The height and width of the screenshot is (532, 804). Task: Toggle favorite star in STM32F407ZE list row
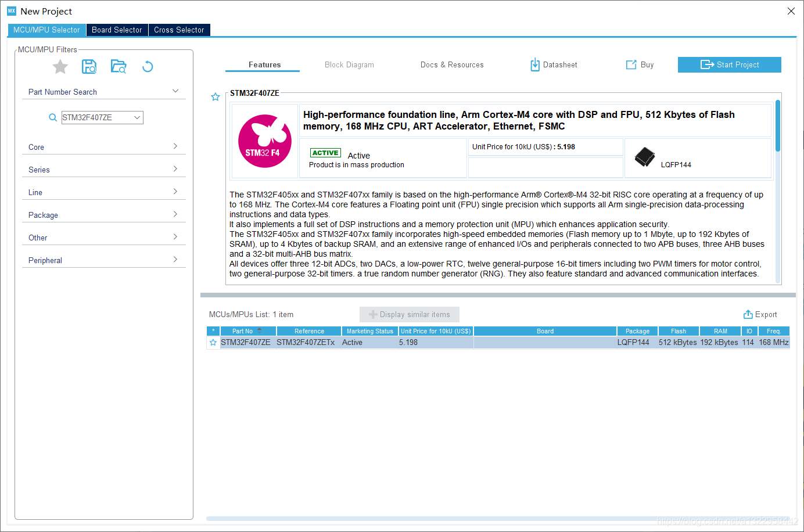click(213, 343)
